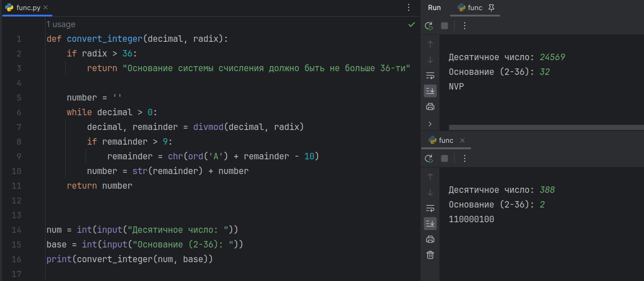Expand the hidden toolbar chevron in top console
The image size is (644, 281).
pos(430,124)
